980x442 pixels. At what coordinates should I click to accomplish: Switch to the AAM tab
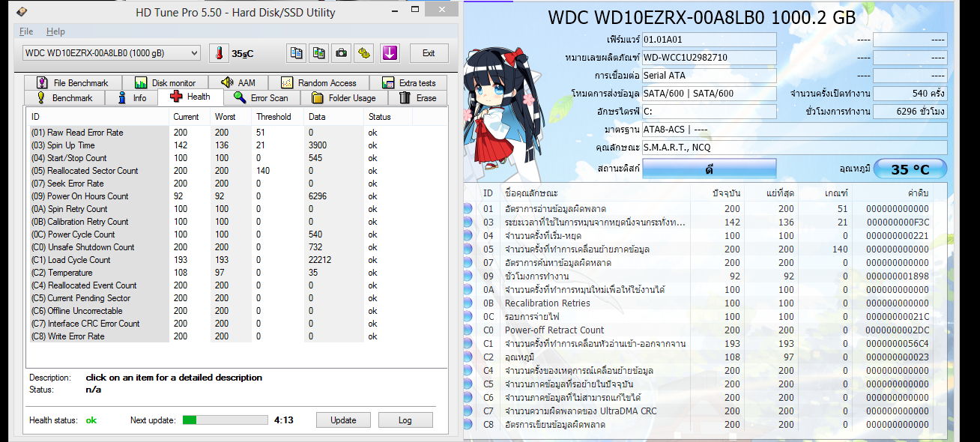238,82
